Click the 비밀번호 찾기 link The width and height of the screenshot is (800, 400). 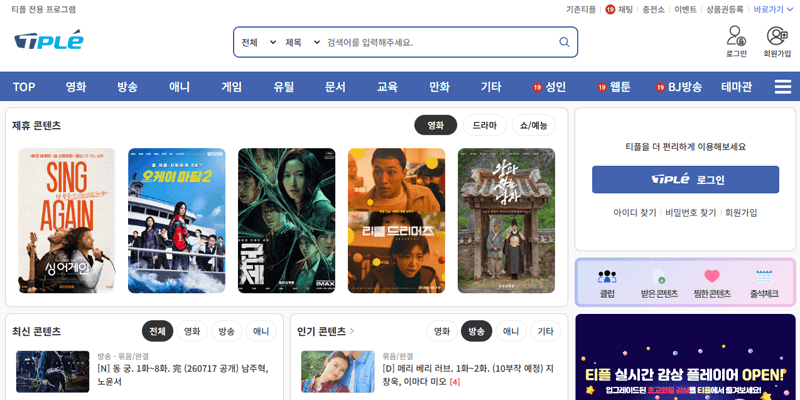pos(691,213)
